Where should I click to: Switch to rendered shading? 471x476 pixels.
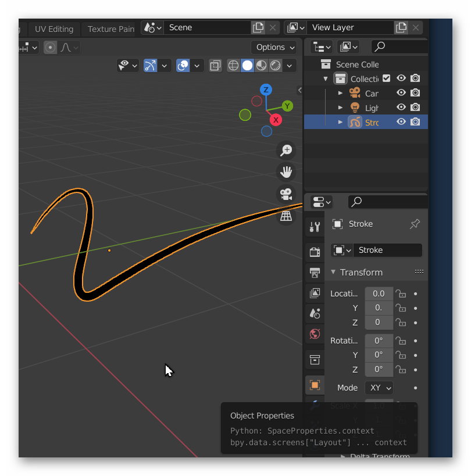(x=276, y=66)
